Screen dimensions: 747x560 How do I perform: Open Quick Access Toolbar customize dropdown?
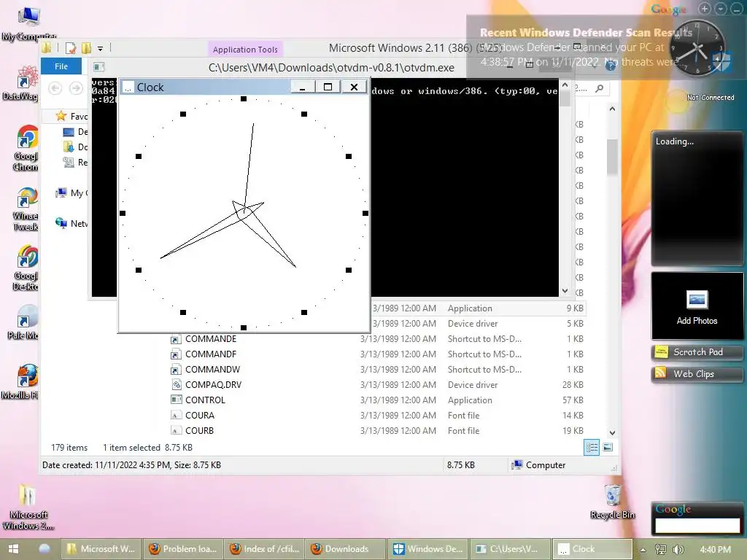pyautogui.click(x=100, y=49)
